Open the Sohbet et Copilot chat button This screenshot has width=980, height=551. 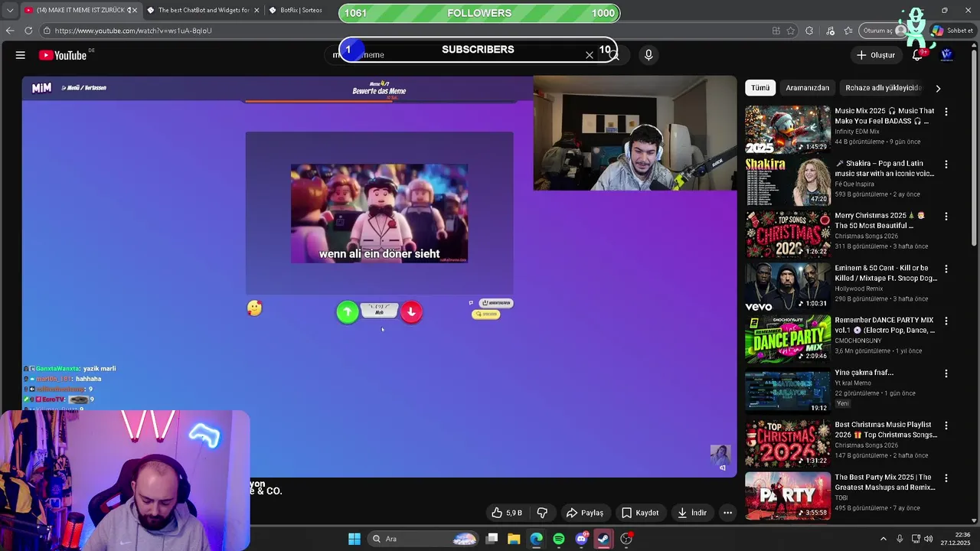tap(952, 31)
